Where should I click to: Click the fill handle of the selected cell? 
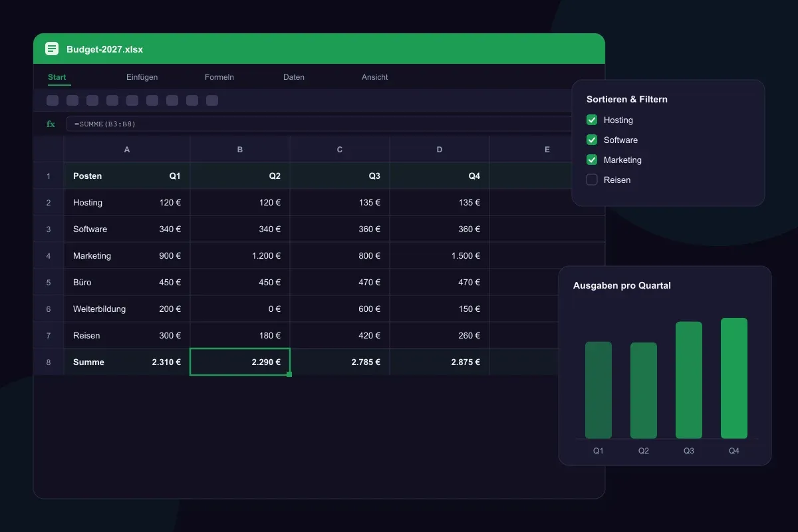pyautogui.click(x=289, y=374)
